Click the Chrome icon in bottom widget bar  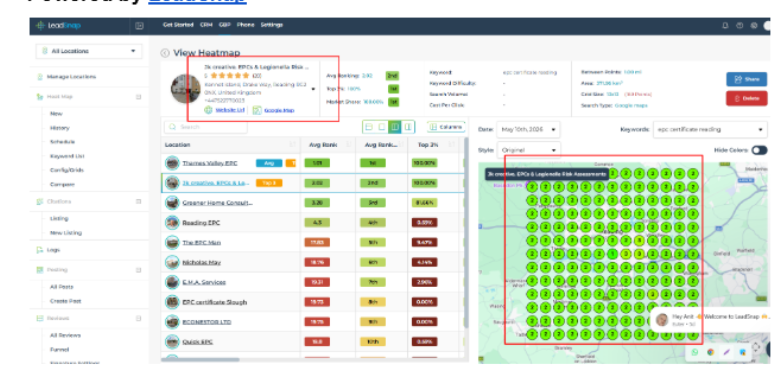[710, 352]
